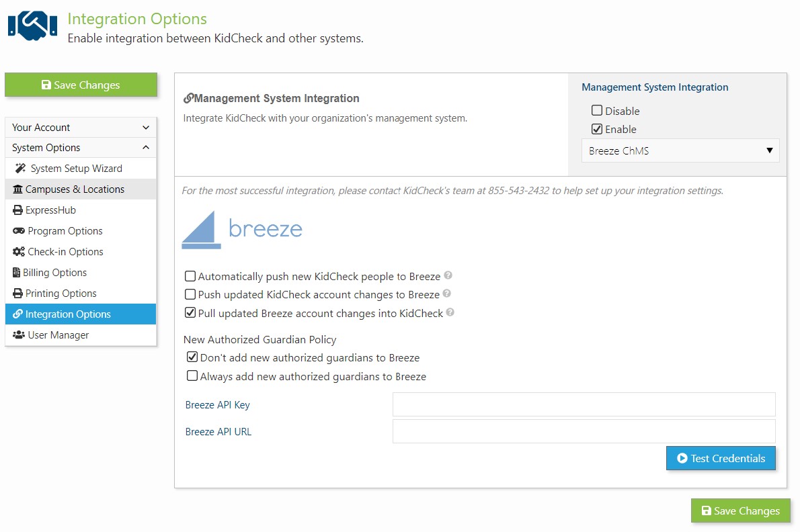The image size is (800, 532).
Task: Enable pushing updated KidCheck account changes to Breeze
Action: [x=190, y=294]
